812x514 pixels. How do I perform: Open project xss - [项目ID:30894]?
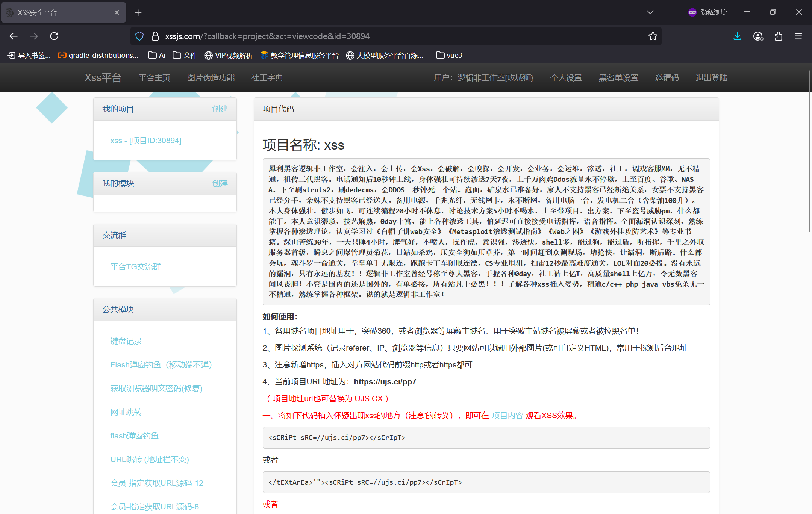tap(146, 141)
